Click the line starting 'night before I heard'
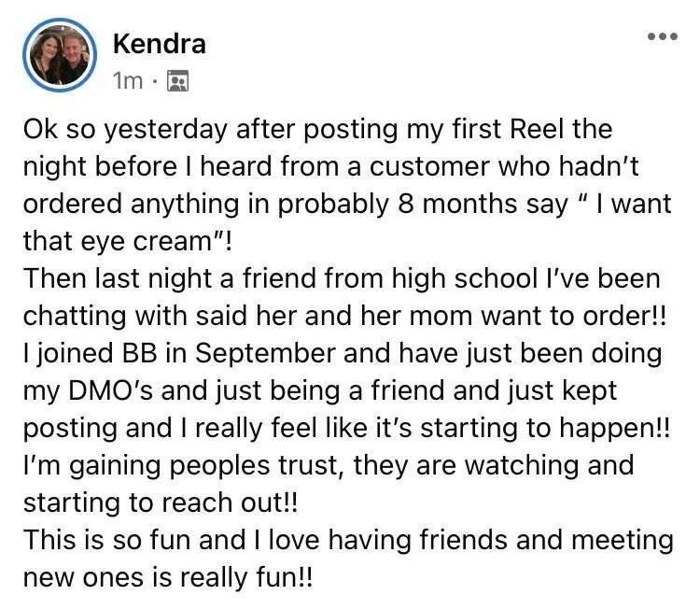Viewport: 700px width, 609px height. click(x=330, y=167)
